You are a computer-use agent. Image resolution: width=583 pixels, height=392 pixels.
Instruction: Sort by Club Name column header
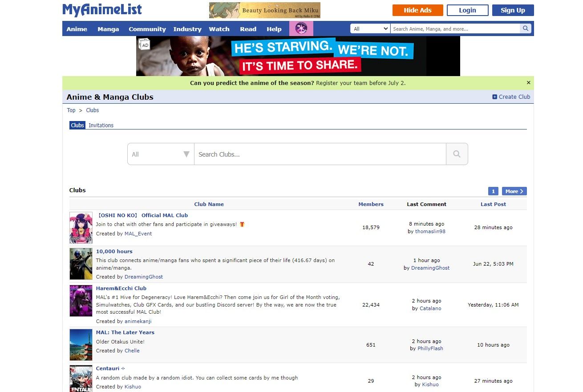tap(209, 204)
